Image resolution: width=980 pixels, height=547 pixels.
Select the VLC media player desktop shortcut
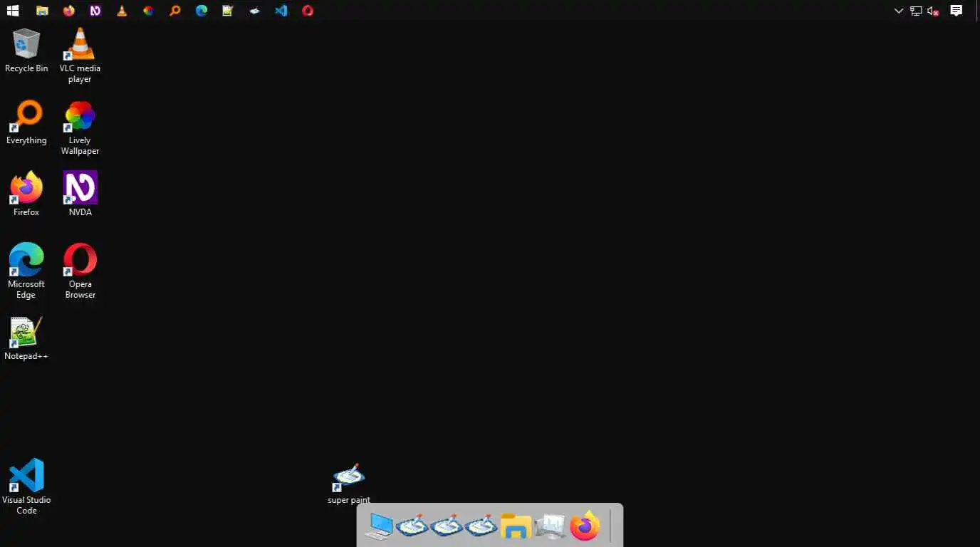tap(80, 56)
